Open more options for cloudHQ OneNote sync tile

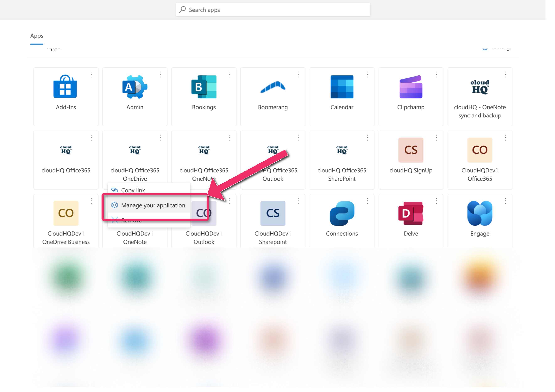click(x=505, y=74)
